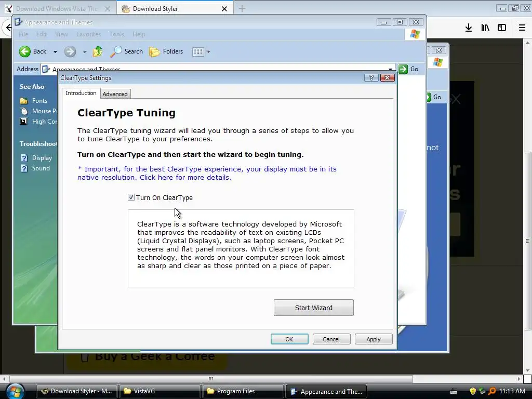
Task: Click the Windows Start orb
Action: tap(15, 392)
